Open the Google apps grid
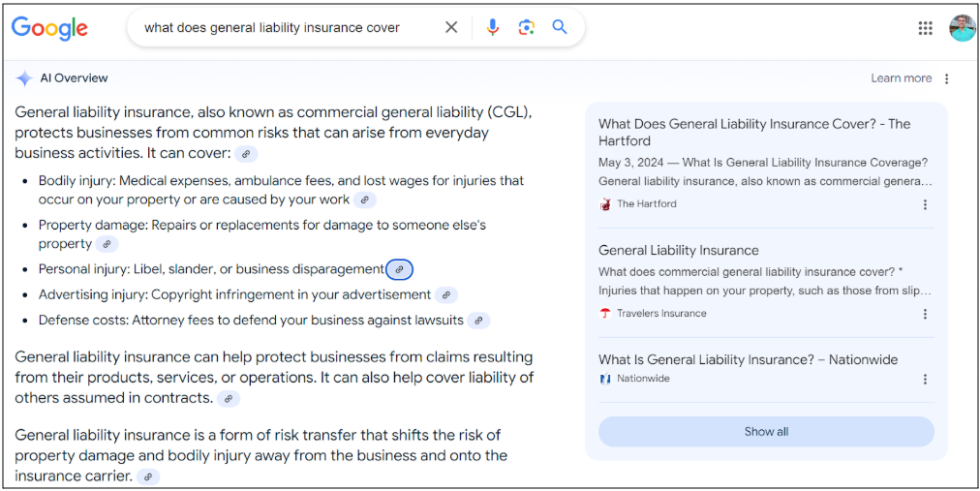 925,28
